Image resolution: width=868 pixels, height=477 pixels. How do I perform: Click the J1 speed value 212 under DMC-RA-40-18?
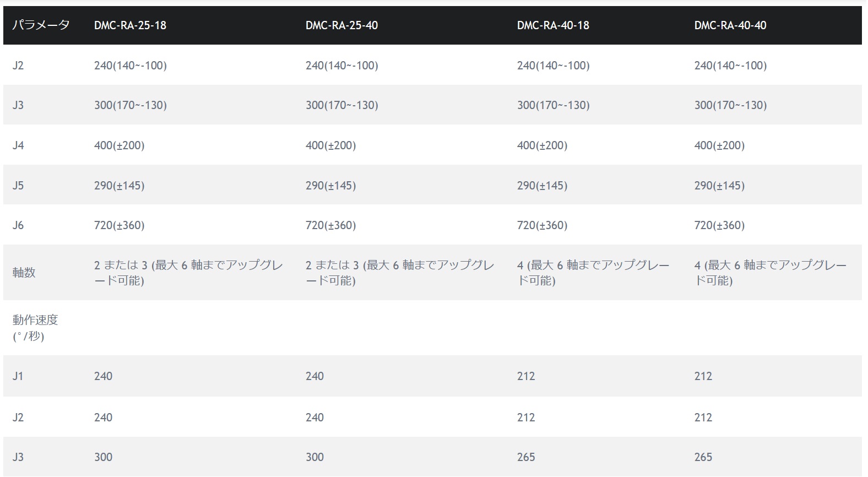point(526,376)
